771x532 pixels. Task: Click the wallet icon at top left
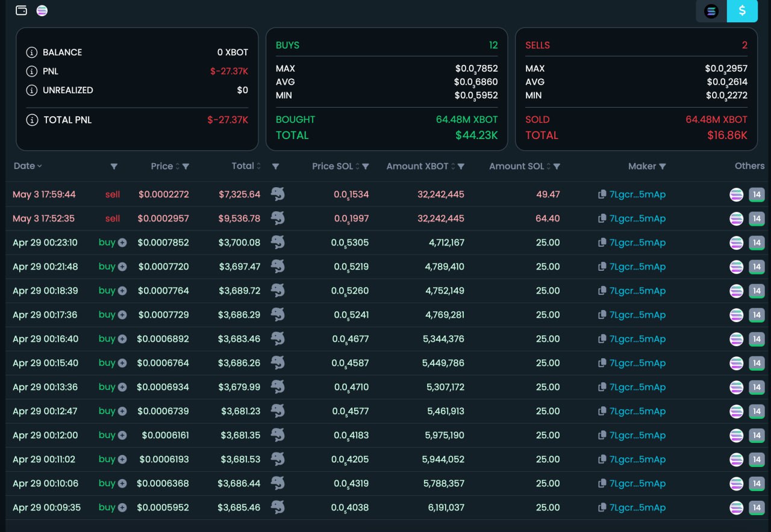click(22, 11)
